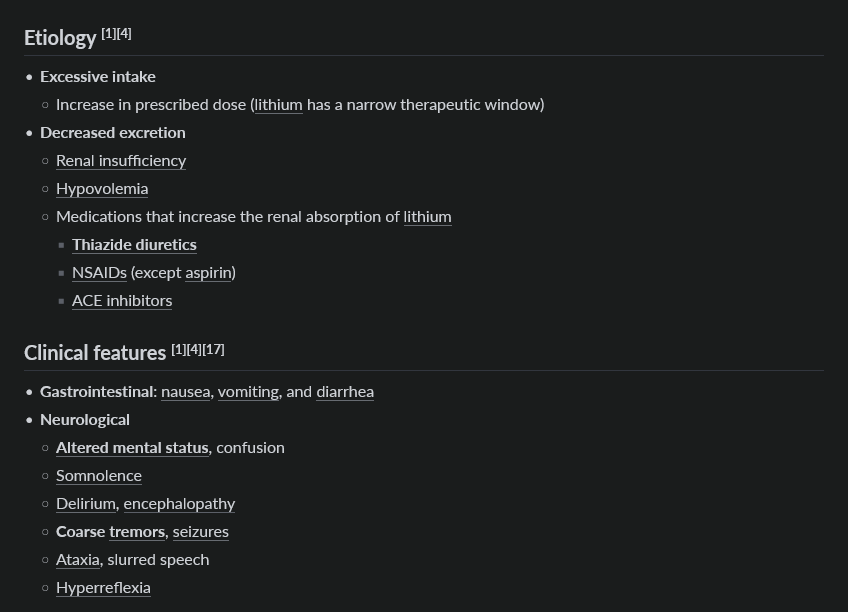
Task: Open the seizures link
Action: pyautogui.click(x=201, y=533)
